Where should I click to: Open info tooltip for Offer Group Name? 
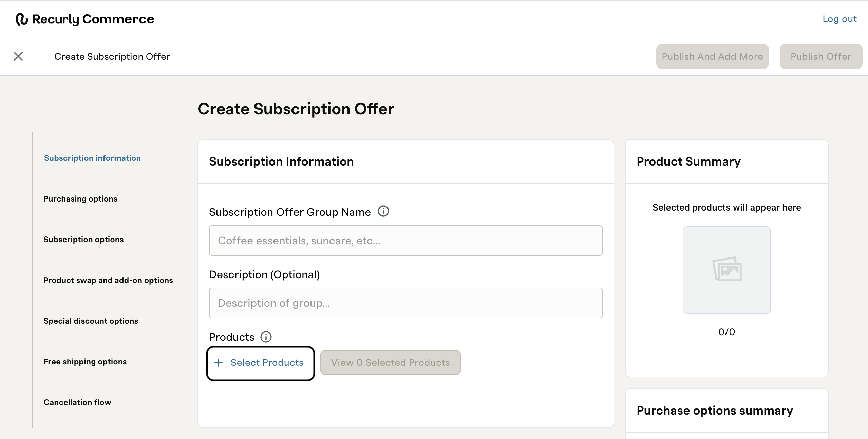click(383, 211)
